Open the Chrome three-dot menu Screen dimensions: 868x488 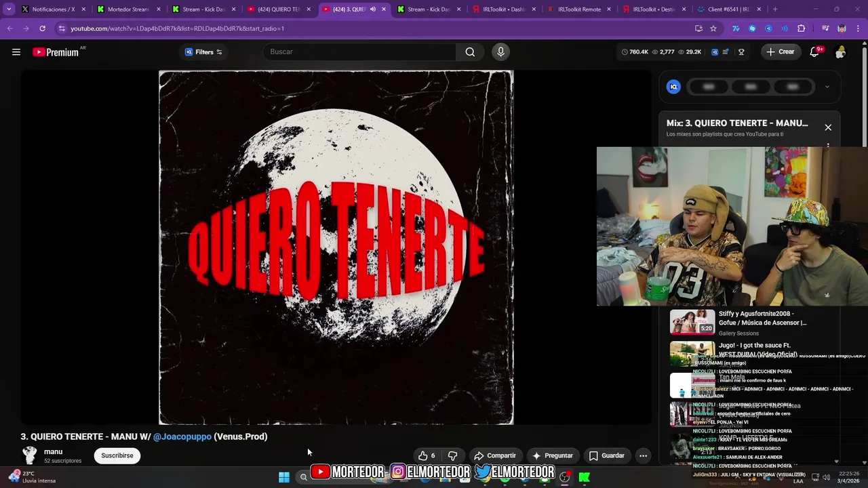[x=858, y=28]
